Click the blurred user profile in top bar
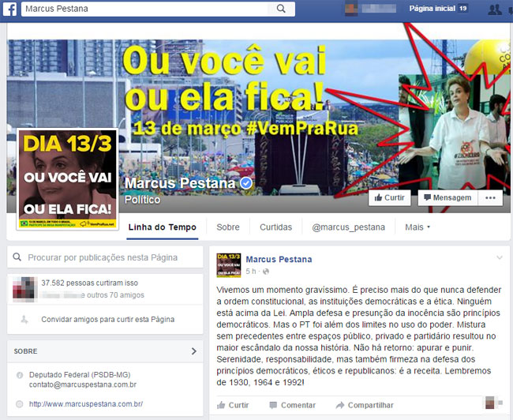This screenshot has width=513, height=420. pos(370,9)
